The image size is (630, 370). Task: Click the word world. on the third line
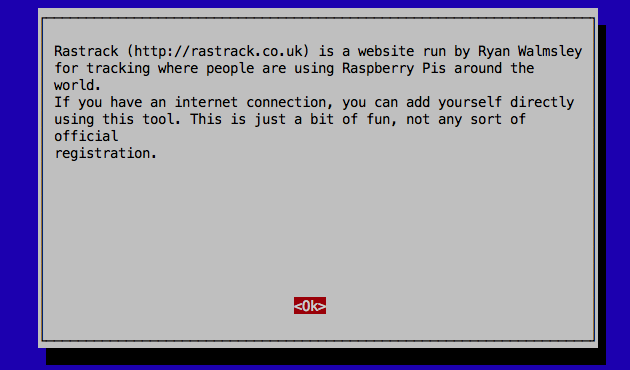click(77, 85)
